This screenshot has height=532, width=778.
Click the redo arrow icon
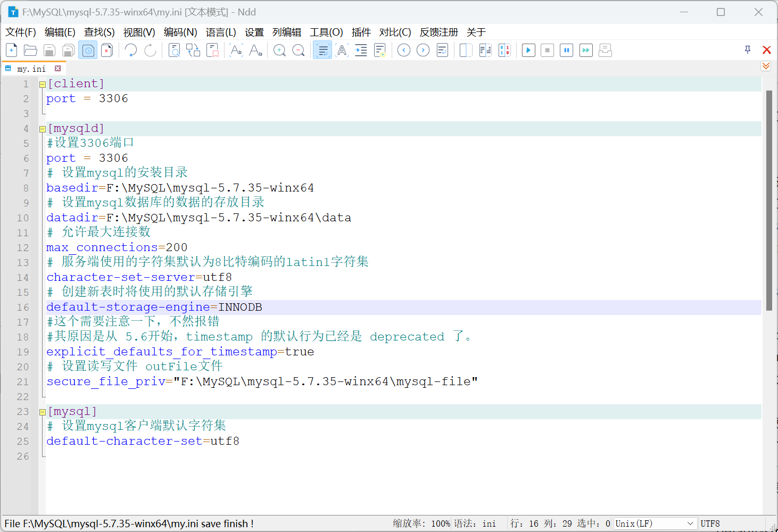pyautogui.click(x=151, y=51)
